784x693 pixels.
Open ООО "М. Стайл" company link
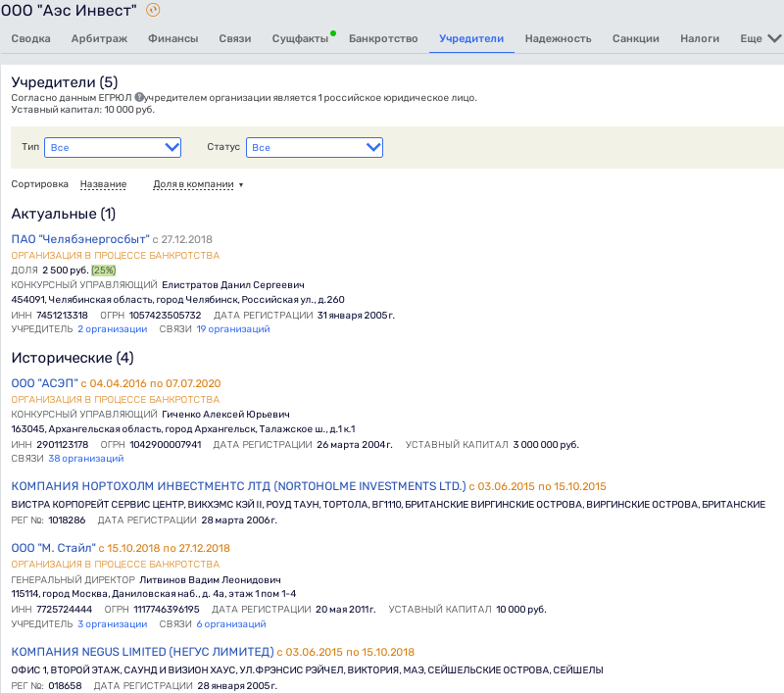pos(54,548)
